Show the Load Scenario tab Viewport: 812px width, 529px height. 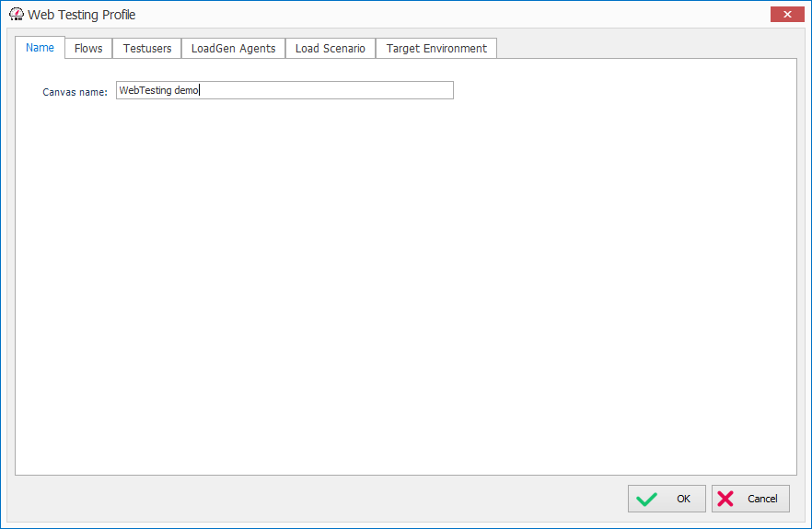[330, 49]
